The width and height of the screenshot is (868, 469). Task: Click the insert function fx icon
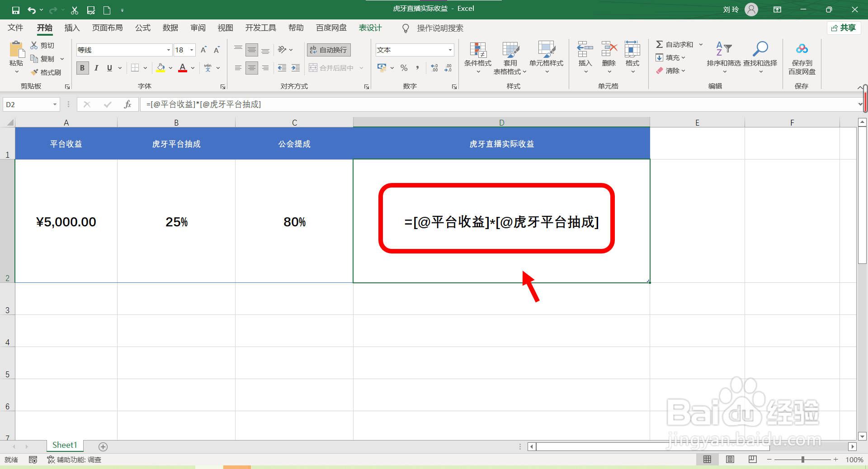coord(127,104)
